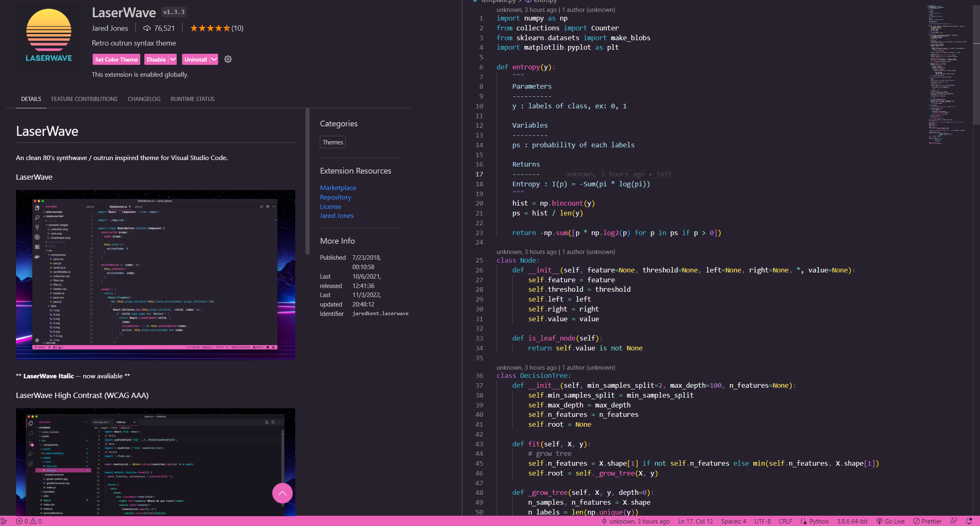Click the Set Color Theme button

[116, 59]
